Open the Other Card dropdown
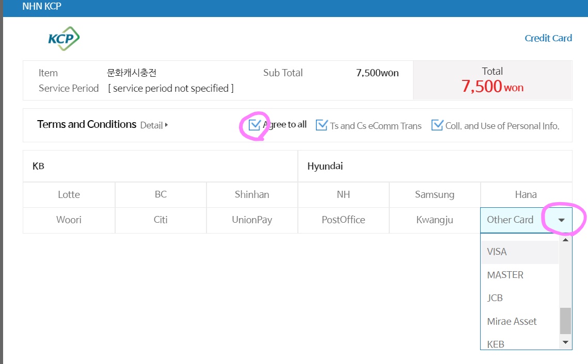Image resolution: width=588 pixels, height=364 pixels. 526,220
